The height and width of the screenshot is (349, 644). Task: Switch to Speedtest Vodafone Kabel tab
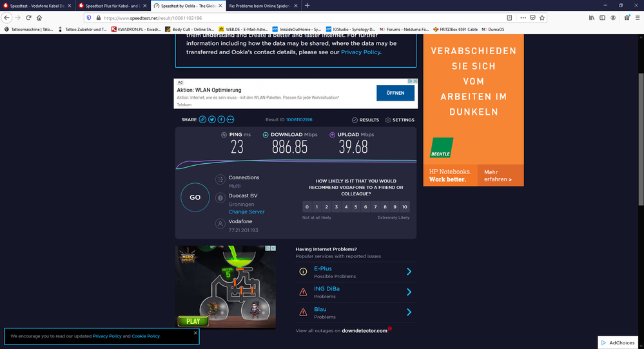[x=37, y=6]
